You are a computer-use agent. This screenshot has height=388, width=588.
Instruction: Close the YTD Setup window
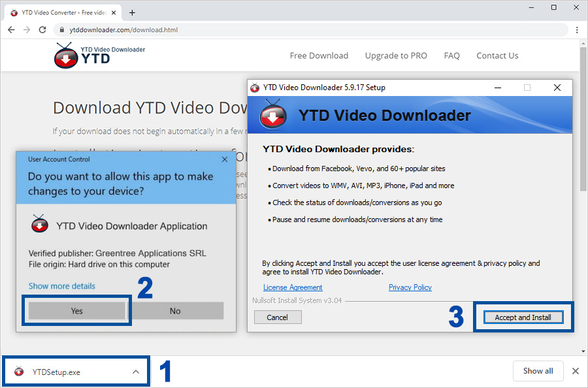click(x=557, y=88)
